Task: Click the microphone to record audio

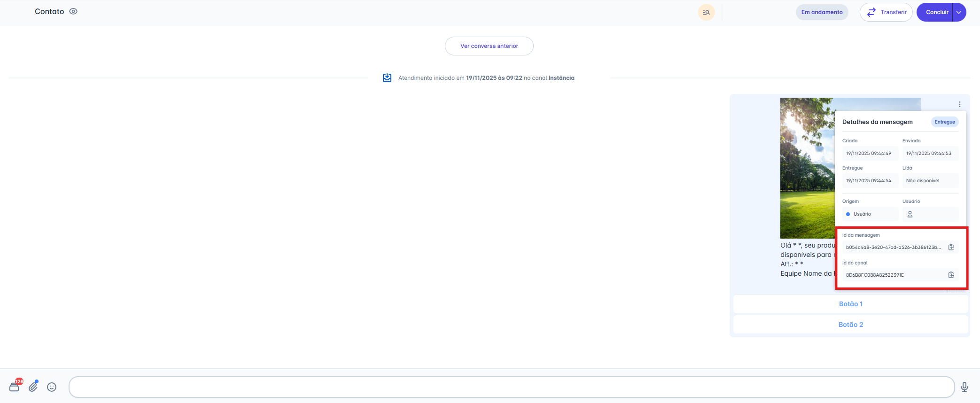Action: click(964, 387)
